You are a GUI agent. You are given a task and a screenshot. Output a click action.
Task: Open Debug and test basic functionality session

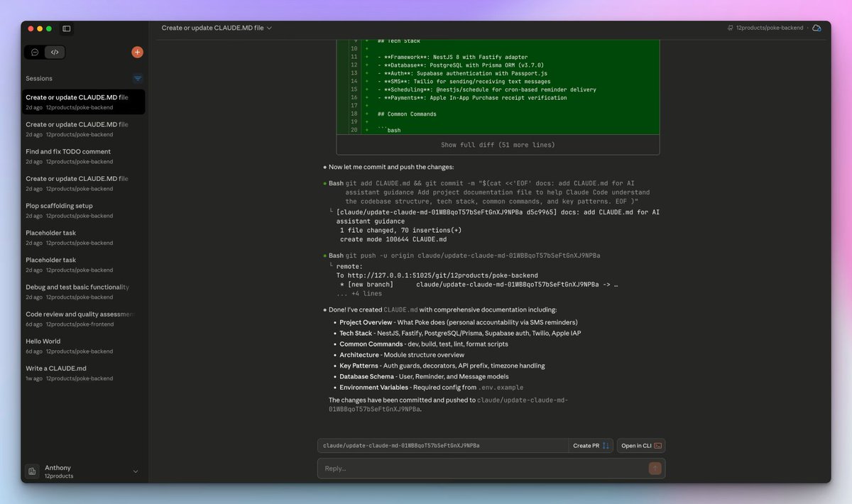84,292
